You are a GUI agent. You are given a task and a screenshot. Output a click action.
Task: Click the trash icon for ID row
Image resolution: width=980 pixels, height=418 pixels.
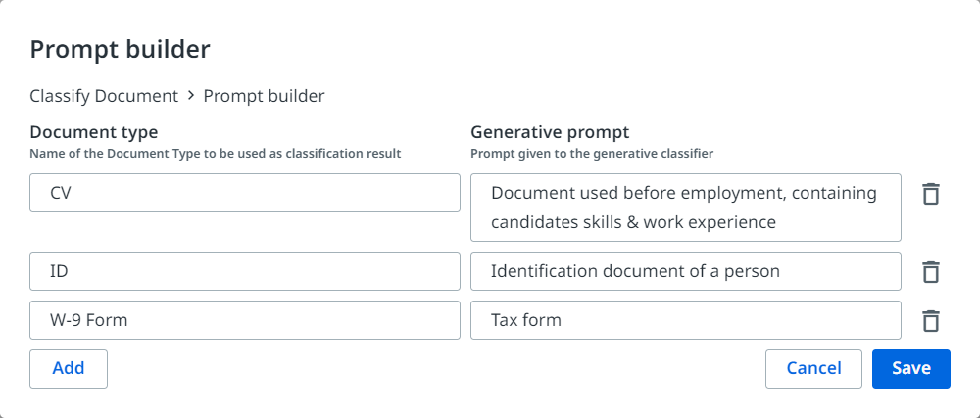tap(931, 271)
